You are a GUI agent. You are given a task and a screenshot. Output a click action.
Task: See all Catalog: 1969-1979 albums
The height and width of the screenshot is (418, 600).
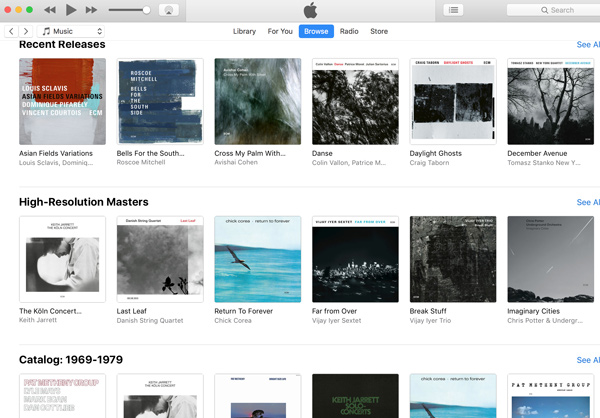(x=588, y=360)
